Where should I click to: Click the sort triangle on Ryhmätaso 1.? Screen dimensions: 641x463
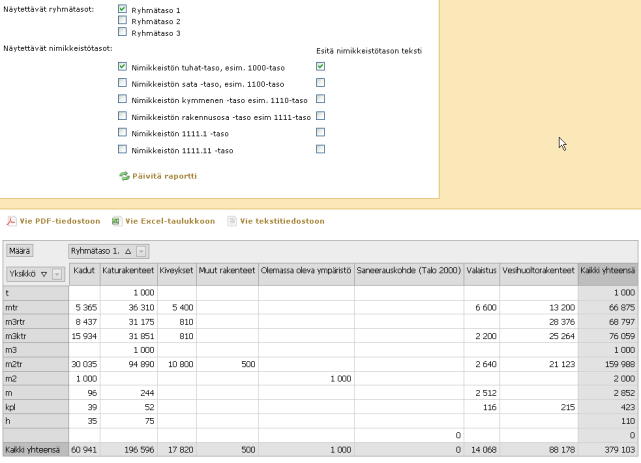pyautogui.click(x=127, y=251)
